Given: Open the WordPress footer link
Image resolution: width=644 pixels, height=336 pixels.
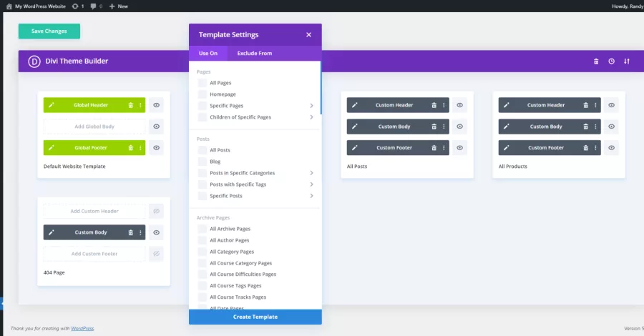Looking at the screenshot, I should click(82, 329).
